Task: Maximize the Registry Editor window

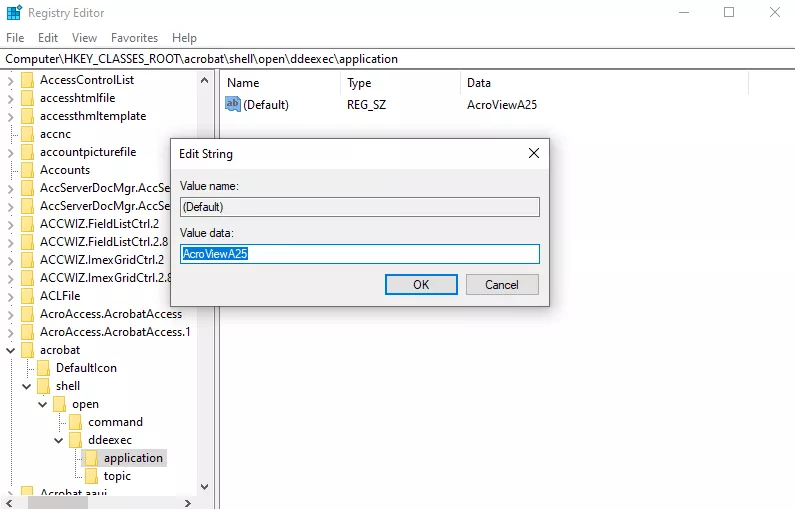Action: [729, 12]
